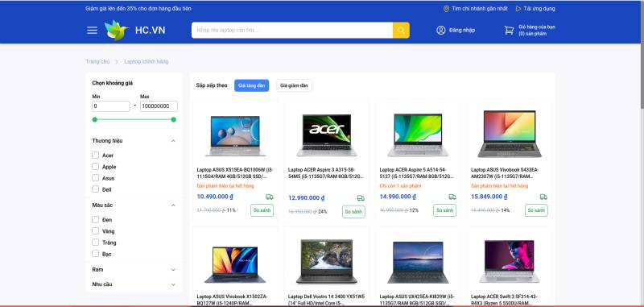Click So sánh on ASUS X515EA card
The image size is (644, 307).
click(262, 210)
